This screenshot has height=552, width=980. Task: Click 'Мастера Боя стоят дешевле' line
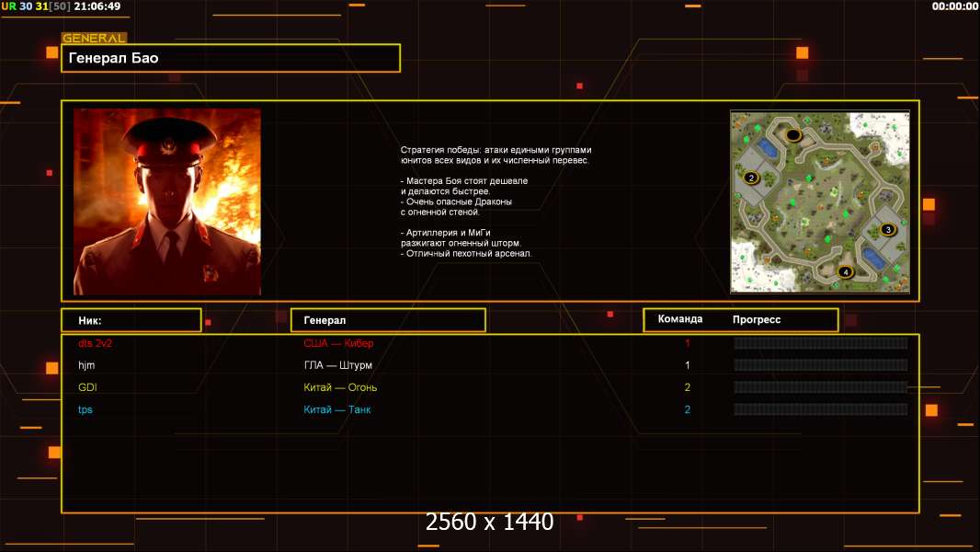point(463,180)
